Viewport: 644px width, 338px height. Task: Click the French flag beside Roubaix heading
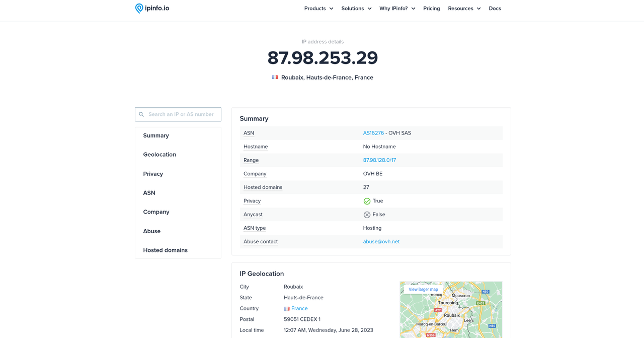tap(275, 78)
